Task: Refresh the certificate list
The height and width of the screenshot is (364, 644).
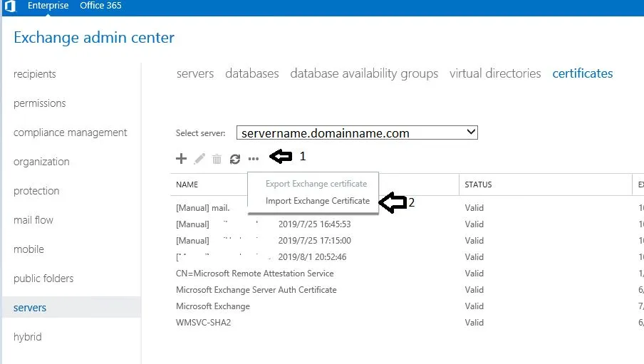Action: tap(235, 159)
